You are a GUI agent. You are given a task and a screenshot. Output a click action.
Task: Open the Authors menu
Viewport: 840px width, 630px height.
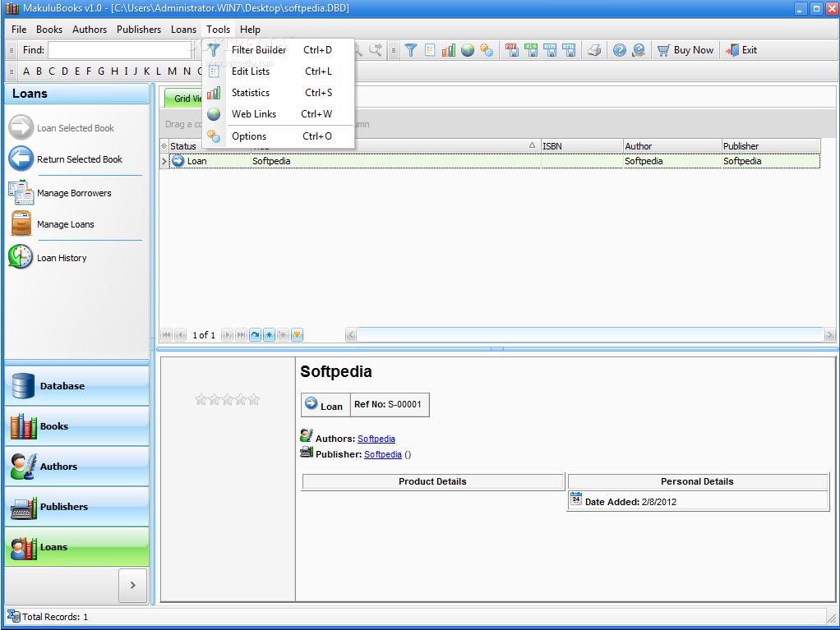point(90,30)
